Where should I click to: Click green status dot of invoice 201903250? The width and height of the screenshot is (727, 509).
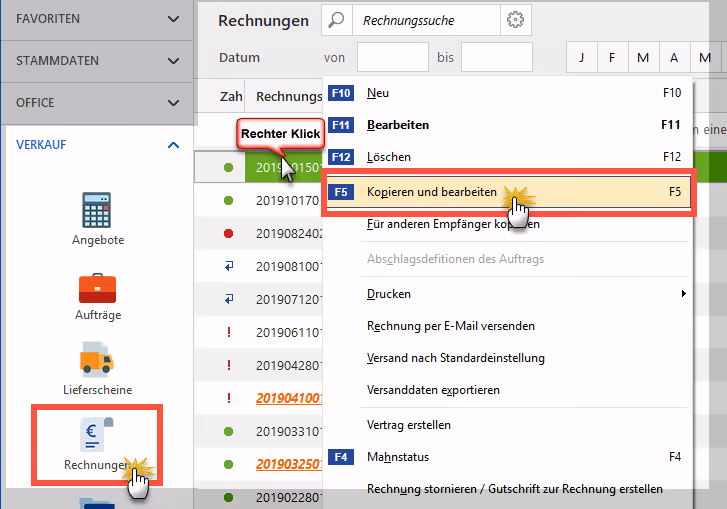click(228, 464)
